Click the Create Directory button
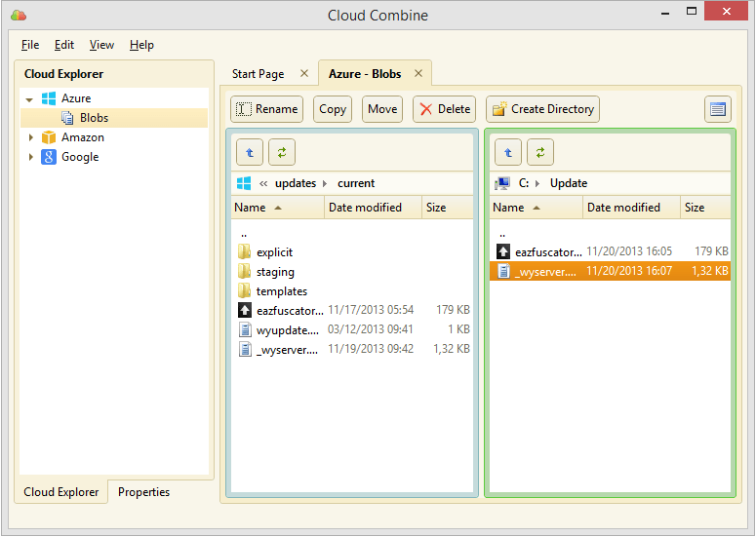The image size is (756, 537). [542, 109]
